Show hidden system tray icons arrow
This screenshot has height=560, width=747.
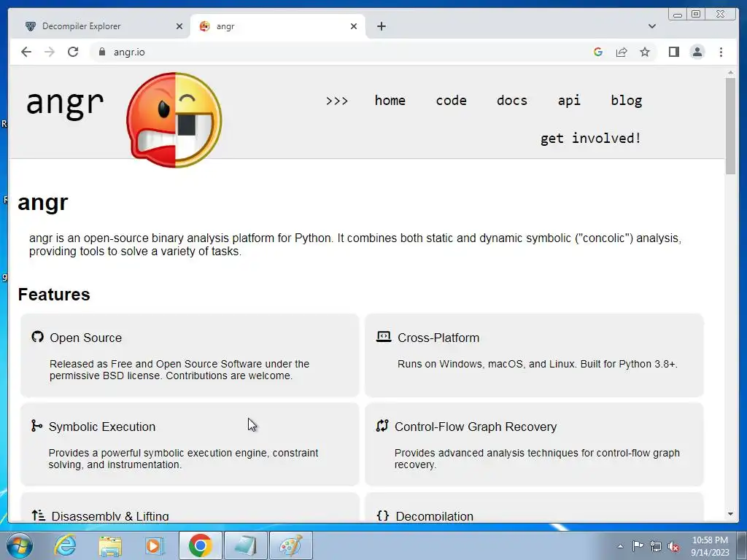coord(620,546)
